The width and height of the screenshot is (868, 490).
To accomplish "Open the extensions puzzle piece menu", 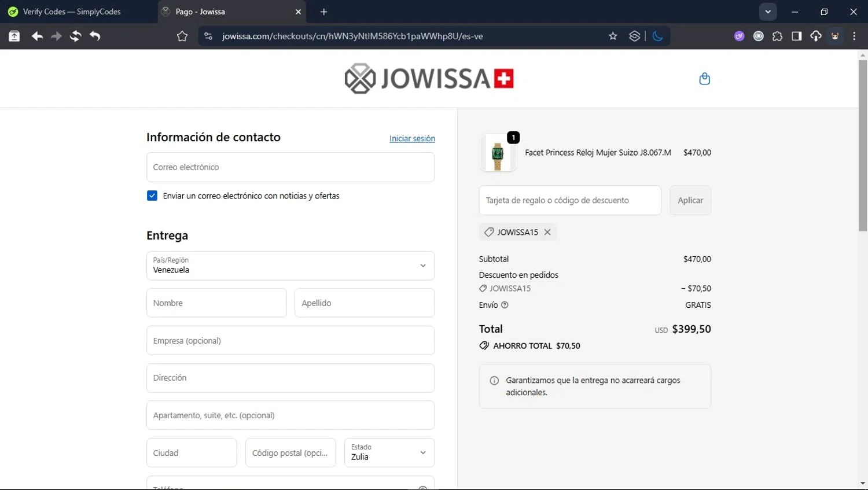I will (777, 36).
